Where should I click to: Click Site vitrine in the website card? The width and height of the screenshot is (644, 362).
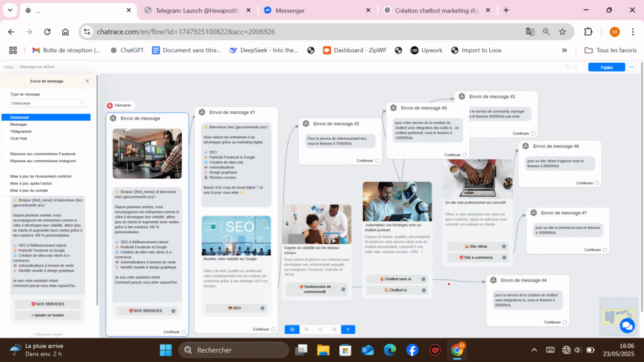tap(477, 246)
